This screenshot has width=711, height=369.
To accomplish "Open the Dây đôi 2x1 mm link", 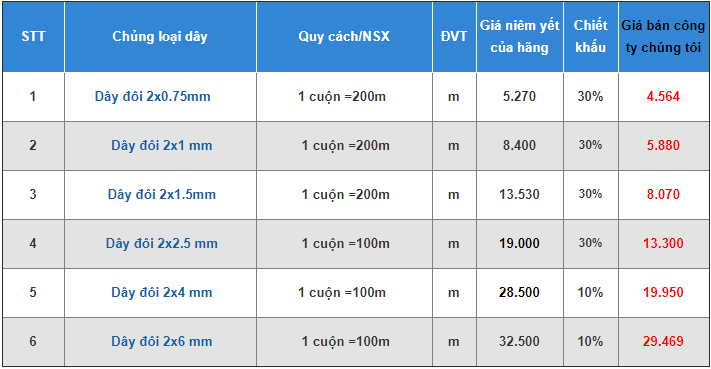I will click(161, 146).
